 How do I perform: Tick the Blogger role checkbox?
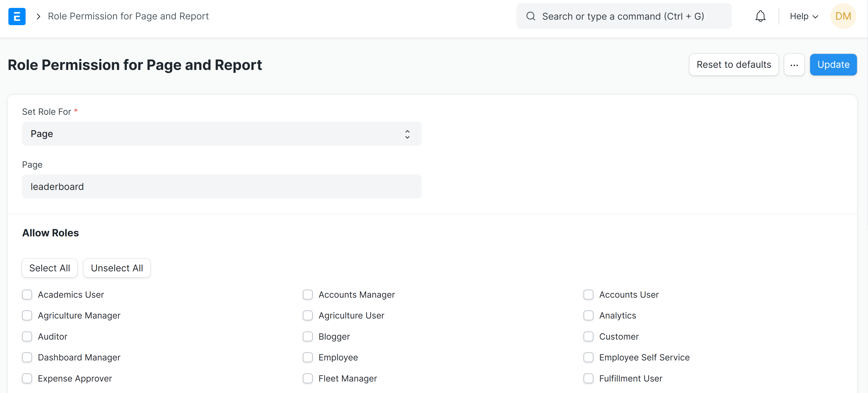click(x=308, y=336)
